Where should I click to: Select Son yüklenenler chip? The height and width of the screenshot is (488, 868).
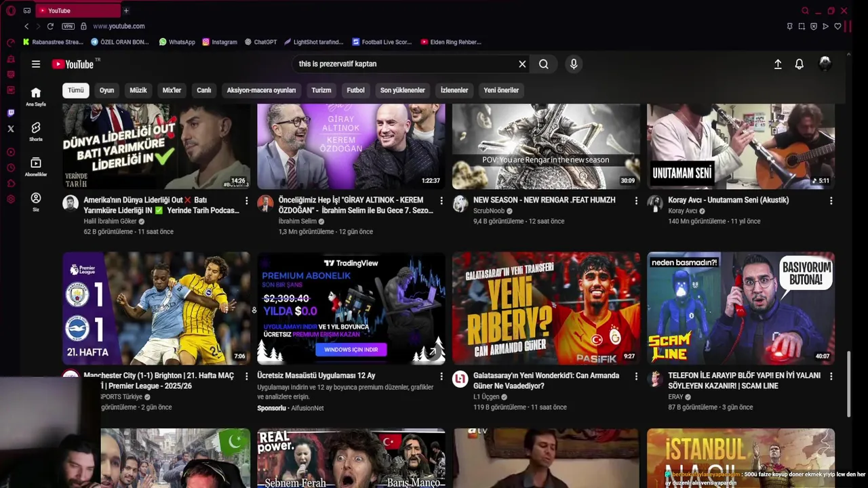tap(403, 90)
